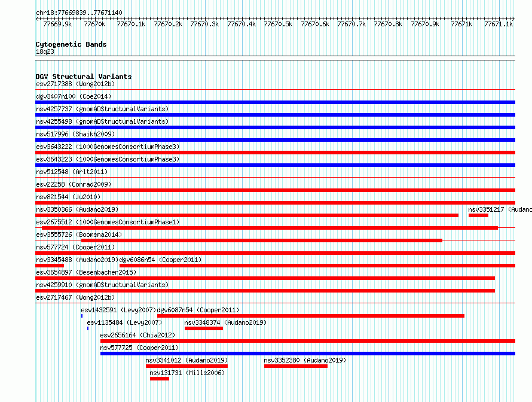Select dgv6086n54 (Cooper2011) label

click(160, 260)
